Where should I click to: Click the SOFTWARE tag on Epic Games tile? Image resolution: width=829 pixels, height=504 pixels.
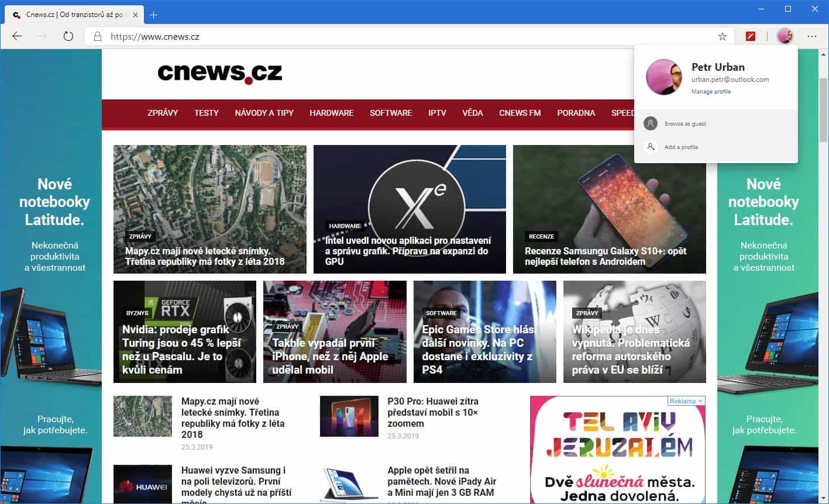(441, 313)
